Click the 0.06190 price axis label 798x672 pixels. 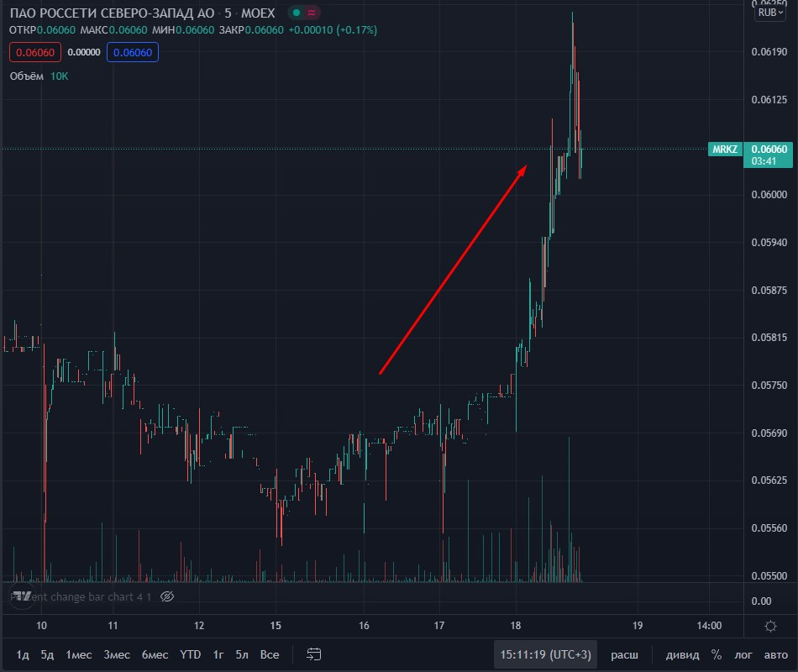click(769, 52)
